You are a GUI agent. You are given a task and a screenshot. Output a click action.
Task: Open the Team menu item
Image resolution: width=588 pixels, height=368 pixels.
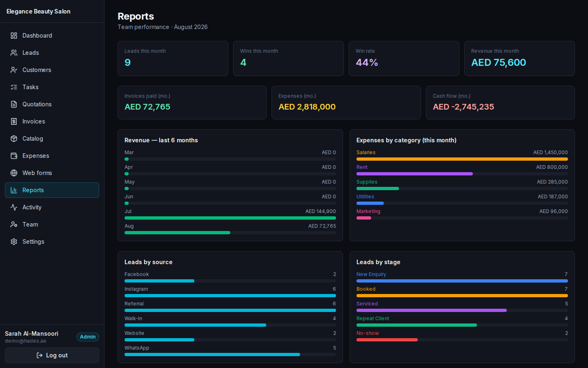52,224
